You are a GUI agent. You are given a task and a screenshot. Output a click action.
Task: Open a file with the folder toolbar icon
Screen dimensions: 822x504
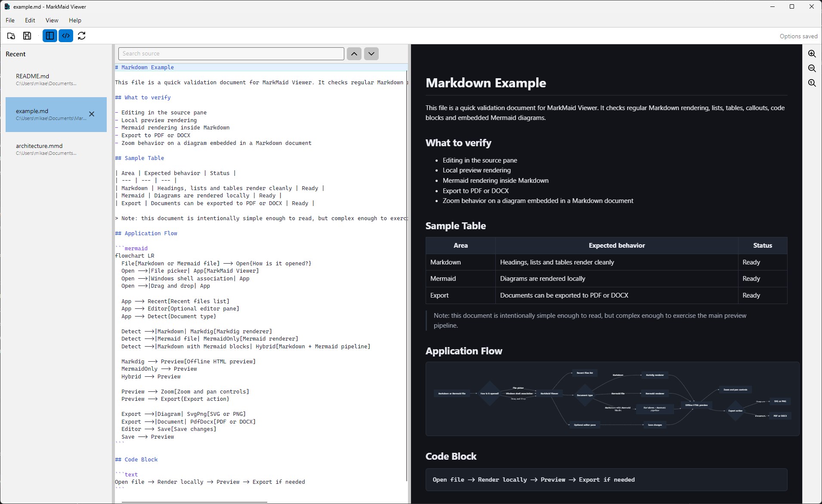pos(11,36)
